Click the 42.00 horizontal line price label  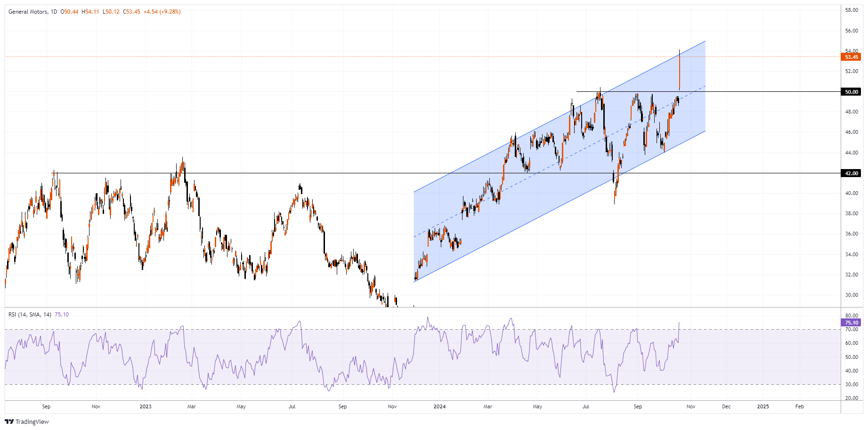pos(852,173)
